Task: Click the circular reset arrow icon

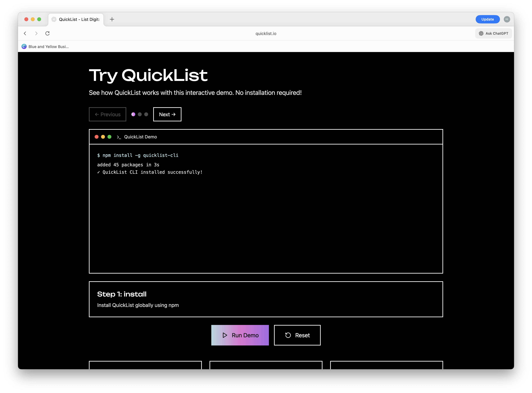Action: point(288,335)
